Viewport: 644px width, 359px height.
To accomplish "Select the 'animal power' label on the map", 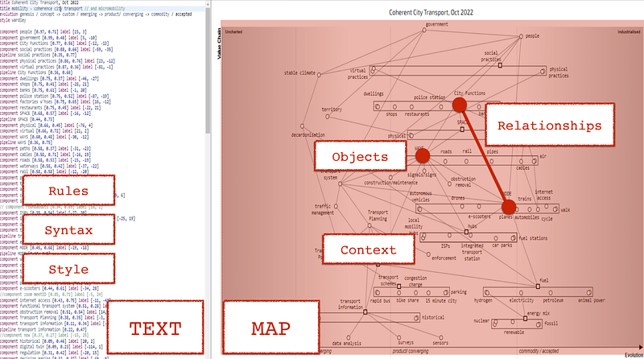I will (x=592, y=300).
